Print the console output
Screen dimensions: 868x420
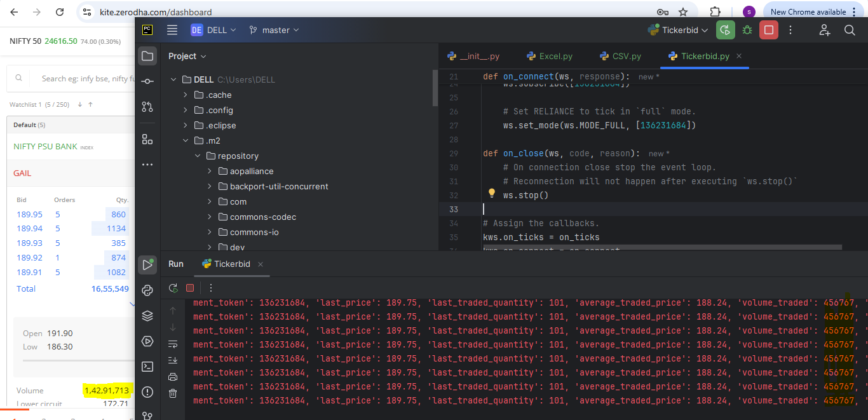click(x=173, y=377)
